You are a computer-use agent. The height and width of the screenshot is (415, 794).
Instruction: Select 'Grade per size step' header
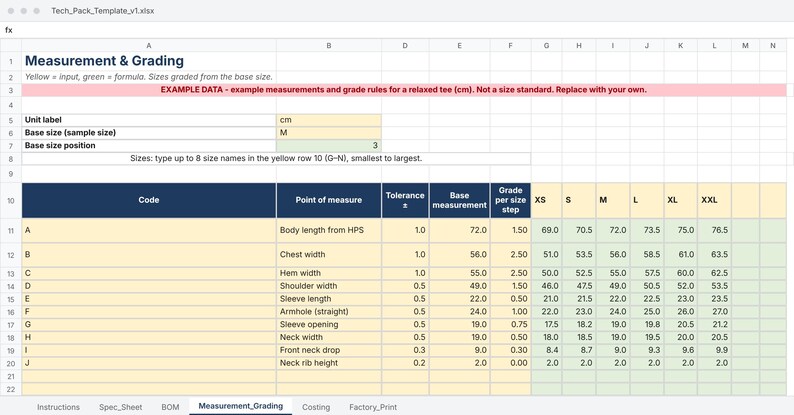510,200
